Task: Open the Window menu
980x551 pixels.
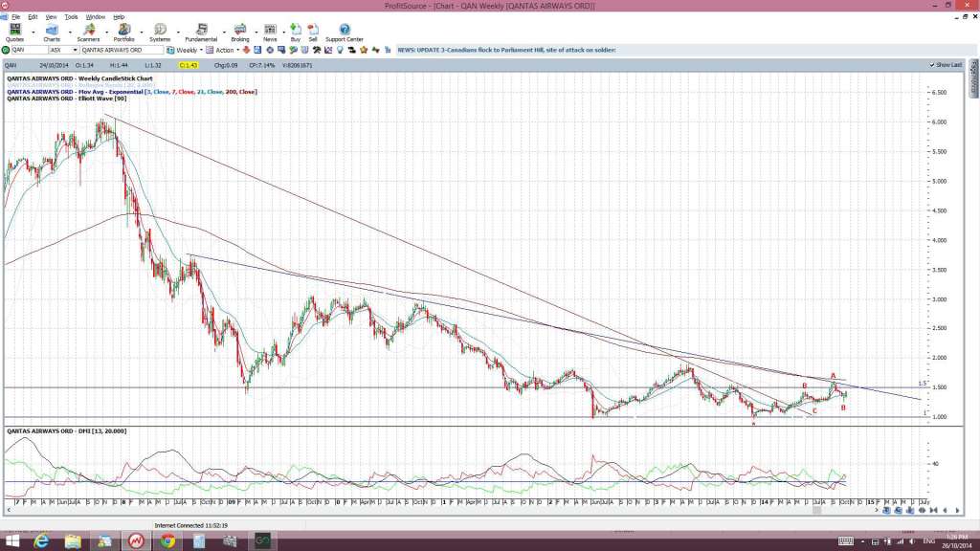Action: pyautogui.click(x=95, y=17)
